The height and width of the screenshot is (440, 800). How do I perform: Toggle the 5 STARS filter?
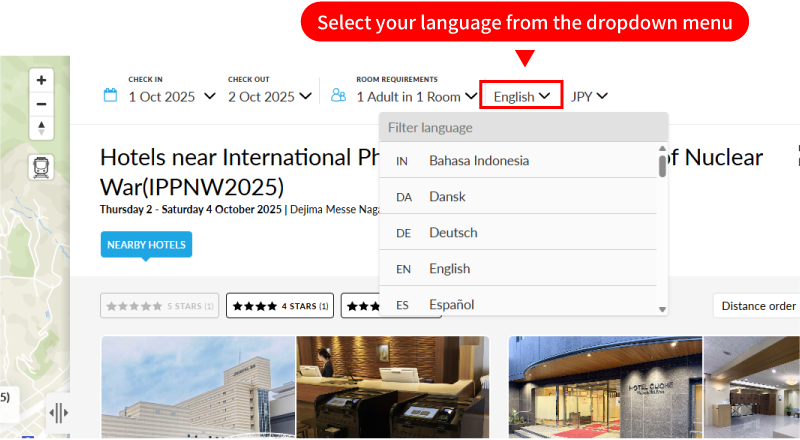(160, 306)
